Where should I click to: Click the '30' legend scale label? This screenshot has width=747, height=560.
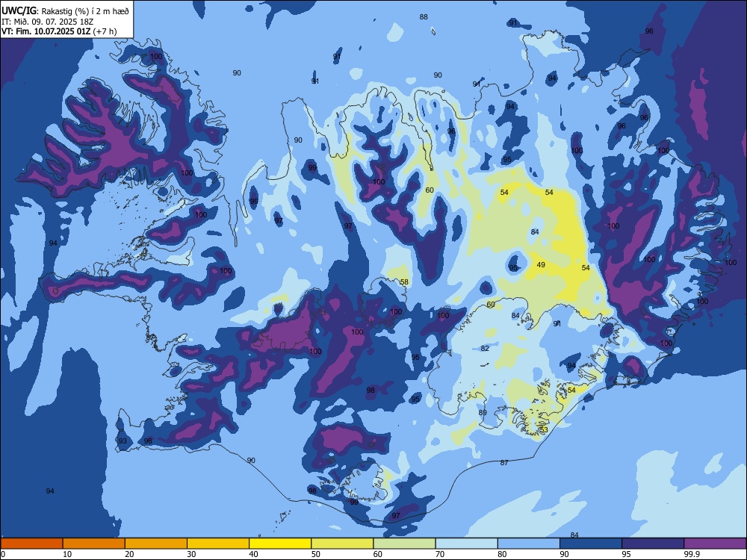pyautogui.click(x=191, y=554)
